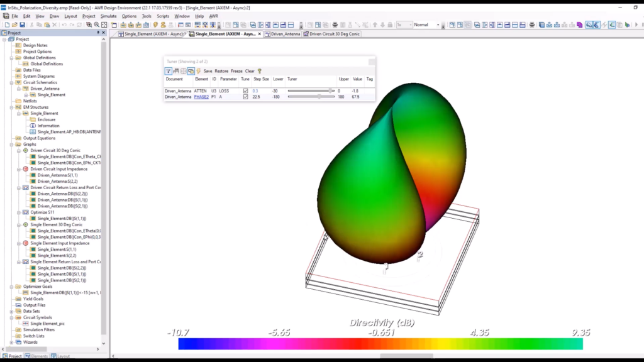Select Output Equations in the project tree
The height and width of the screenshot is (362, 644).
(39, 138)
